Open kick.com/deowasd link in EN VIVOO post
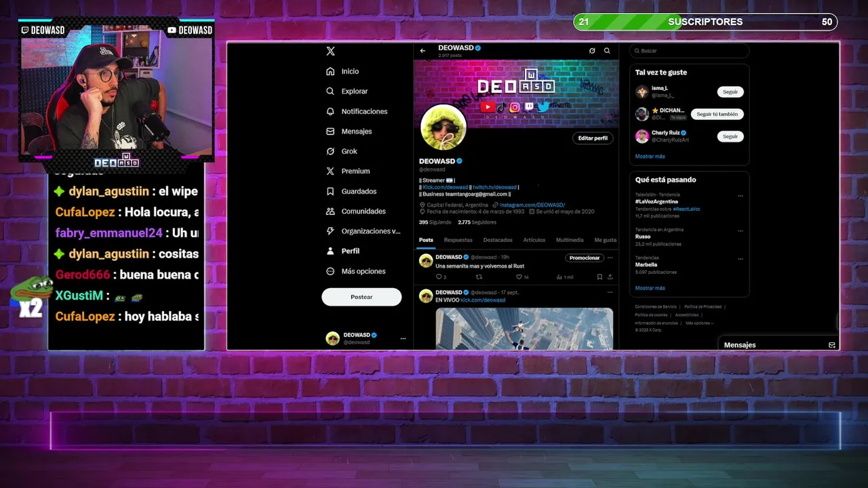 [x=483, y=300]
